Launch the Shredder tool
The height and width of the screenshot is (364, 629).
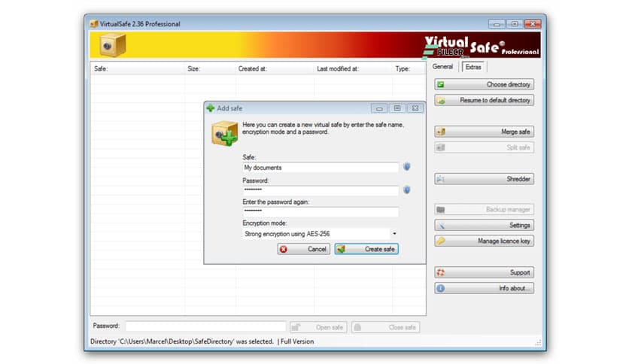pos(484,179)
